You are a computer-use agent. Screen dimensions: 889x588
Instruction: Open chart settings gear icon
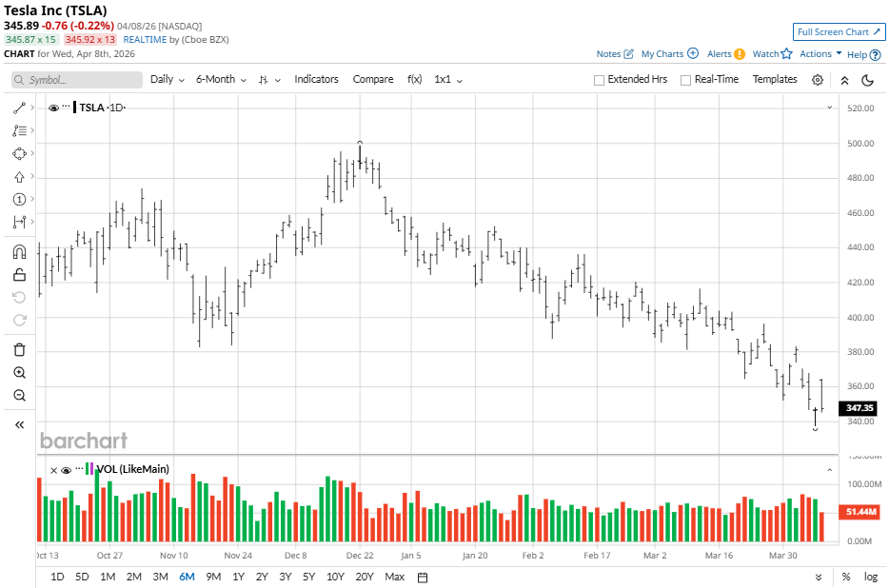[817, 80]
